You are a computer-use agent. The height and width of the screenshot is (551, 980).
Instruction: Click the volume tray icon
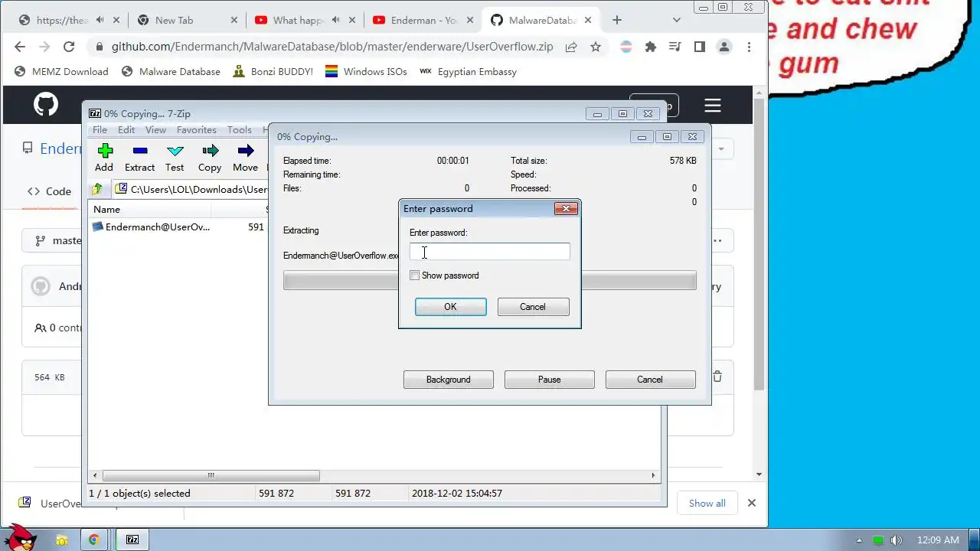point(896,540)
